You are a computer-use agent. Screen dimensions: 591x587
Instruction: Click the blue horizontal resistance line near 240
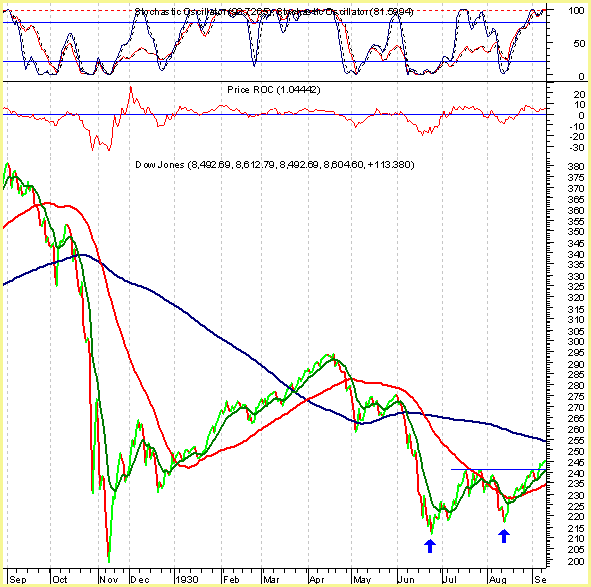point(498,469)
